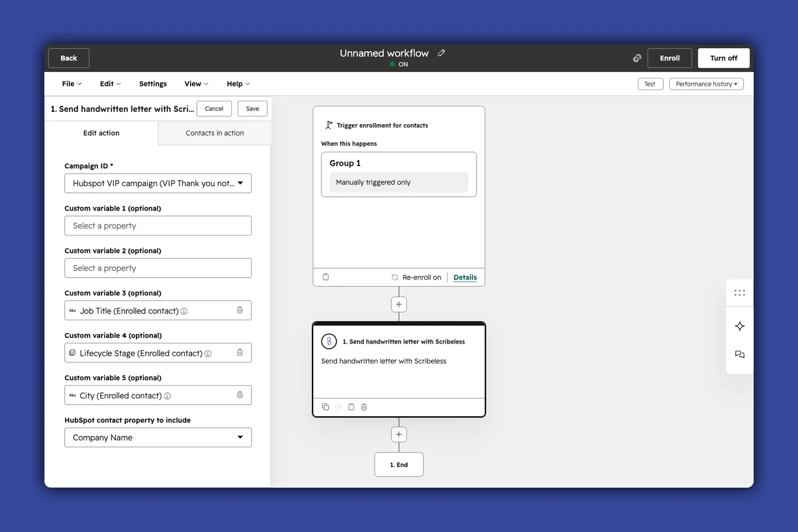Click Manually triggered only condition

pyautogui.click(x=399, y=182)
